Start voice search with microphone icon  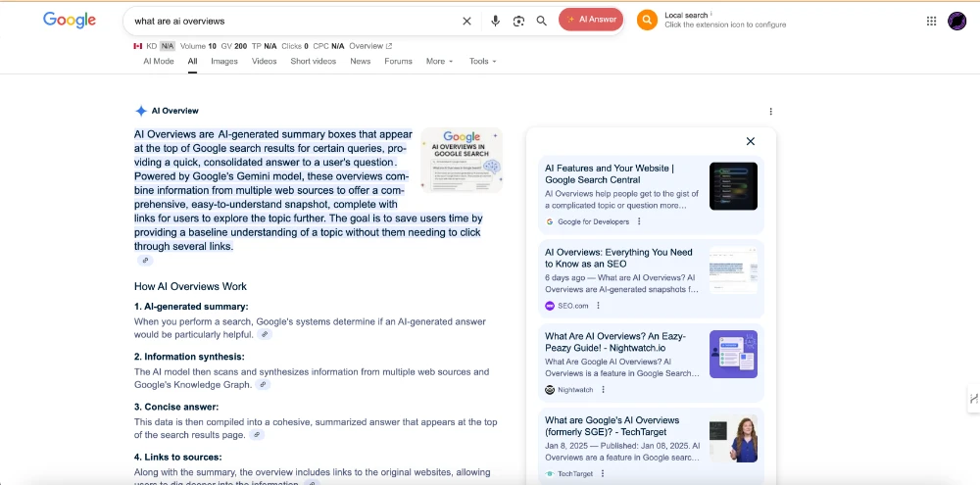pyautogui.click(x=496, y=21)
